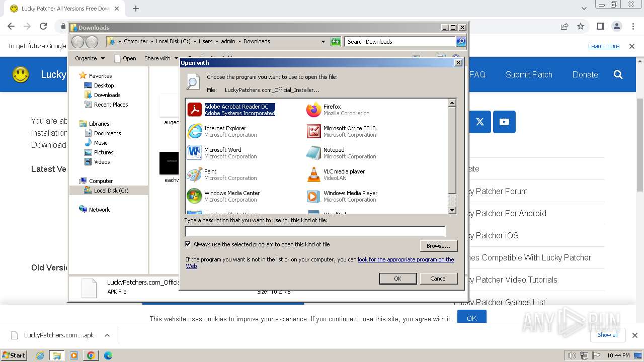Open a new Chrome tab
Viewport: 644px width, 362px height.
[136, 9]
